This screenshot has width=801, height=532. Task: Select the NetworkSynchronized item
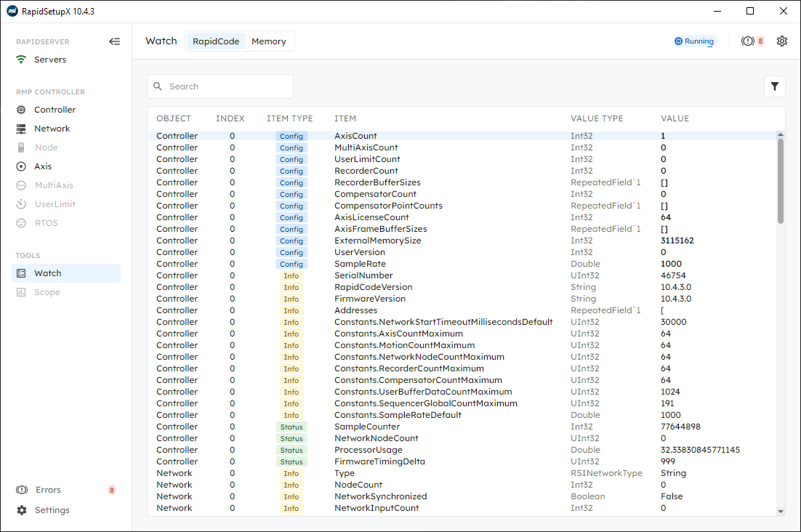[x=381, y=496]
